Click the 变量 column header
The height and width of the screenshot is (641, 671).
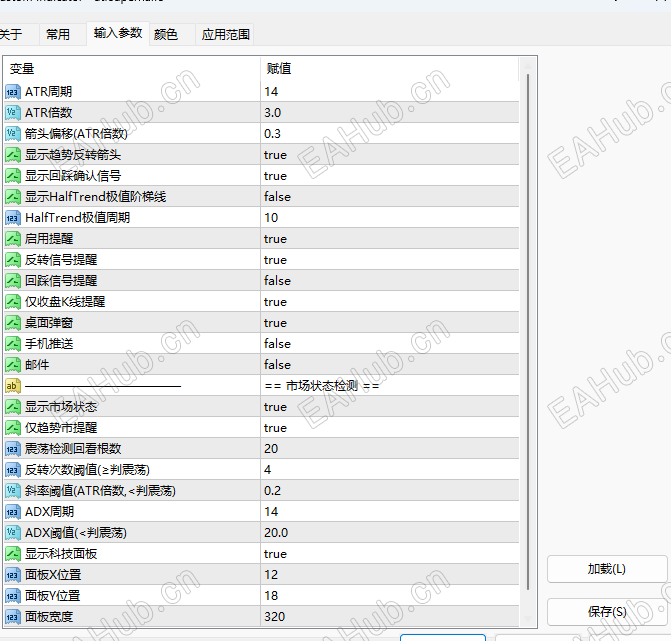[132, 68]
